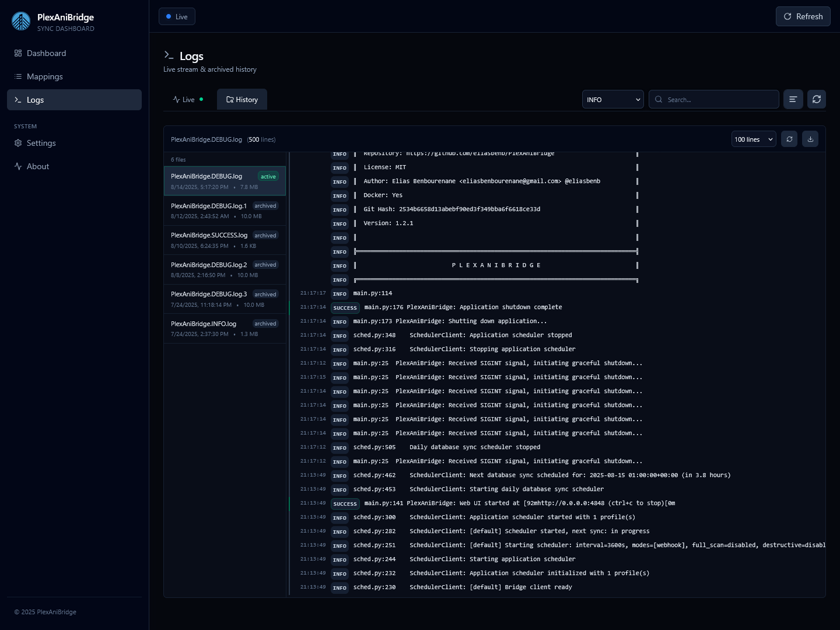
Task: Click the Settings gear icon
Action: 18,143
